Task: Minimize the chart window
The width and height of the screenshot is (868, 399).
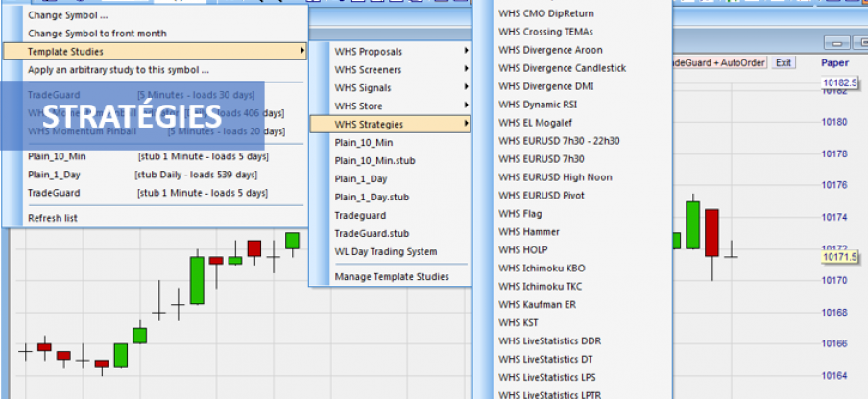Action: tap(837, 43)
